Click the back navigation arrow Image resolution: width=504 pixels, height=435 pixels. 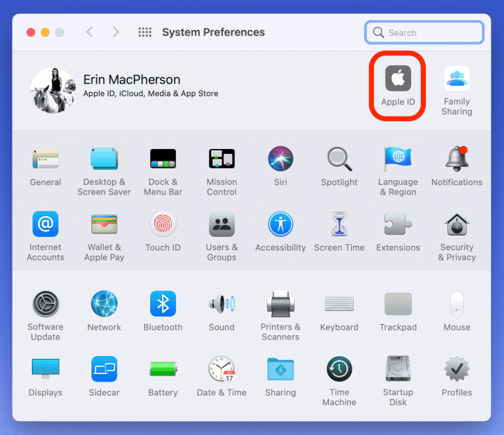tap(89, 33)
